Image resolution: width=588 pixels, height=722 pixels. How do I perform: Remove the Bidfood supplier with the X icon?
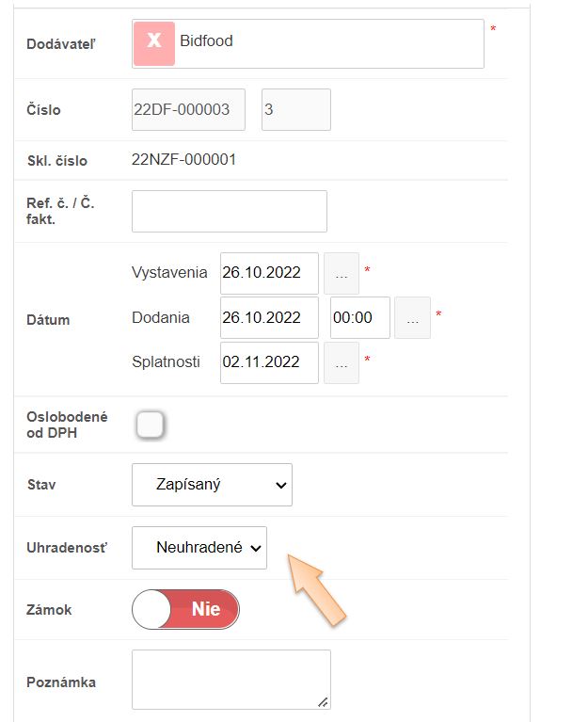click(x=154, y=43)
